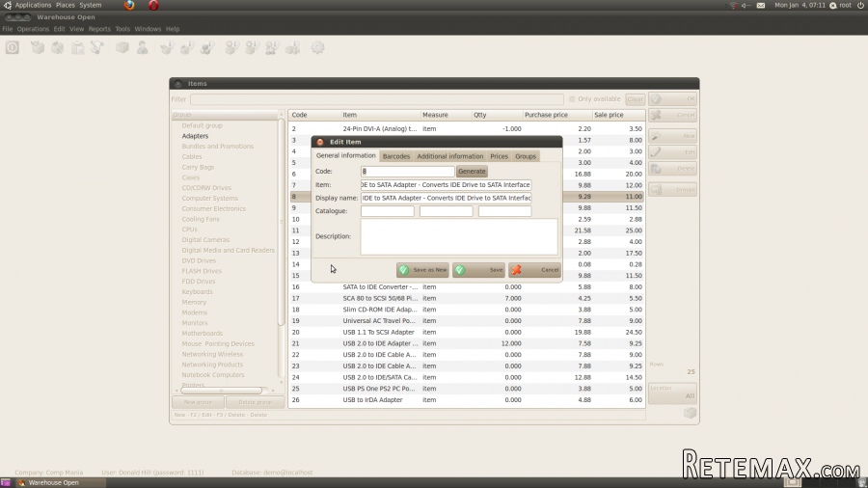This screenshot has height=488, width=868.
Task: Close the Edit Item dialog with red X
Action: [320, 142]
